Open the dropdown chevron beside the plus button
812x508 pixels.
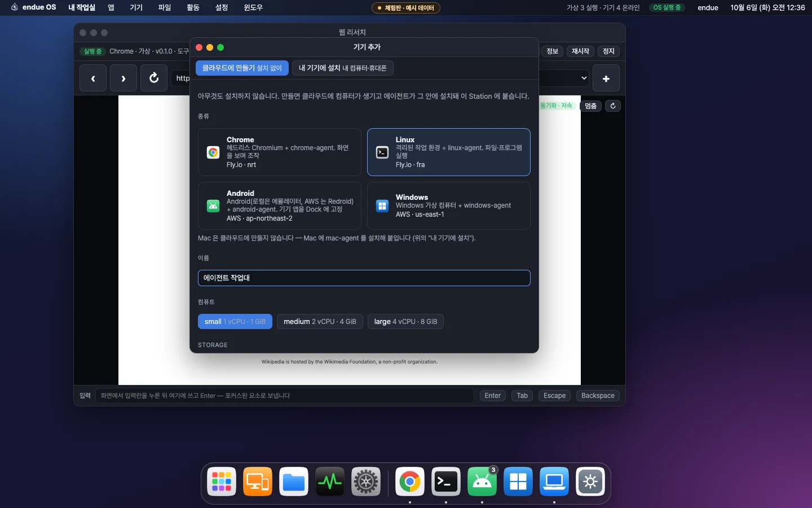point(584,78)
